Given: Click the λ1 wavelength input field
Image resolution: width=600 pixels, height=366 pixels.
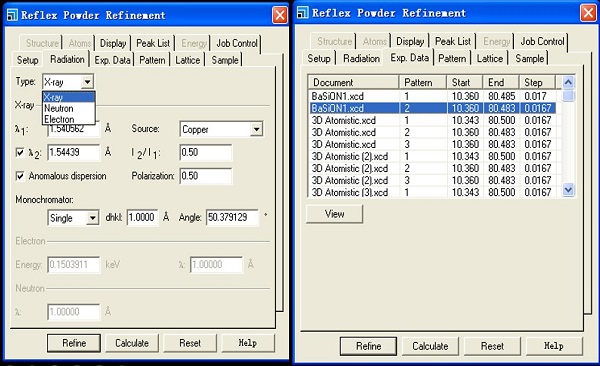Looking at the screenshot, I should (74, 129).
